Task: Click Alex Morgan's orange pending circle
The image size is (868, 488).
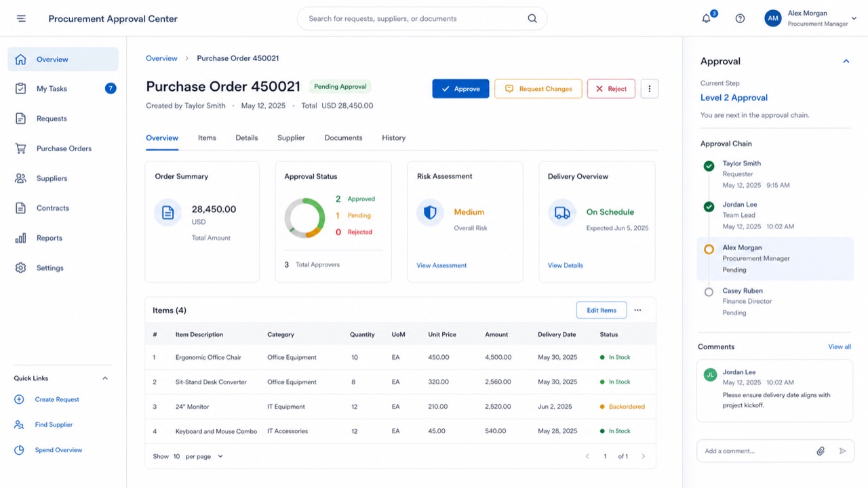Action: (x=709, y=249)
